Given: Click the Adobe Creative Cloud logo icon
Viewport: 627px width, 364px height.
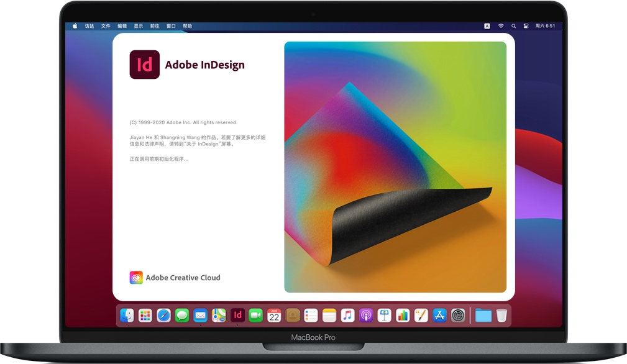Looking at the screenshot, I should (x=136, y=277).
